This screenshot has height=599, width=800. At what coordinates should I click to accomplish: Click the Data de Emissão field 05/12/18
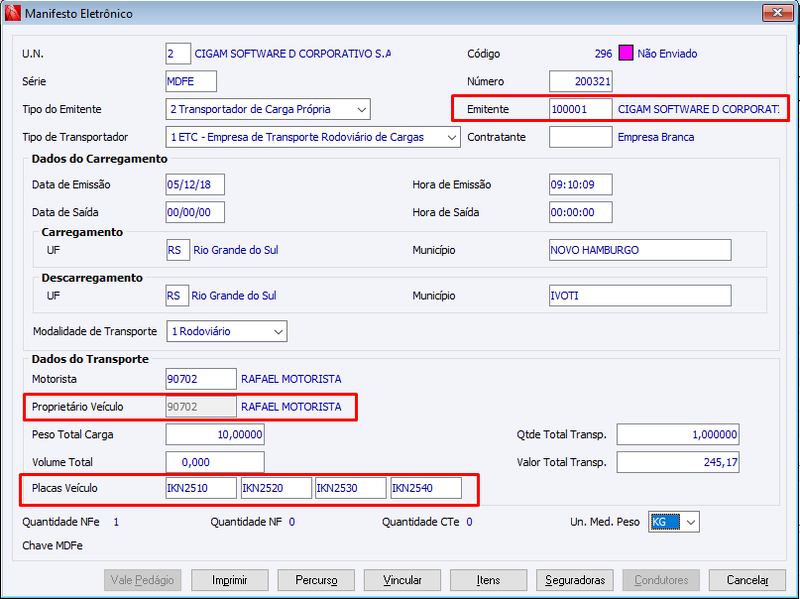(x=195, y=185)
